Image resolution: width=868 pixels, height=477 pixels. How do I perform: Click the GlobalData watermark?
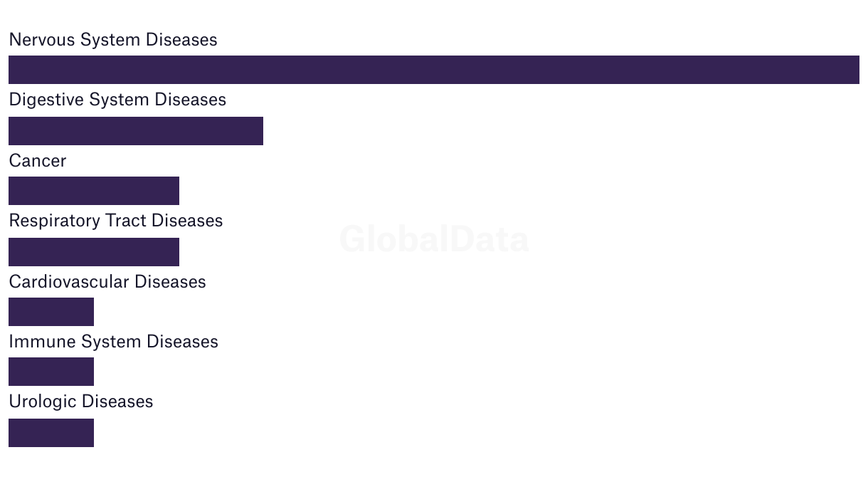click(x=434, y=239)
